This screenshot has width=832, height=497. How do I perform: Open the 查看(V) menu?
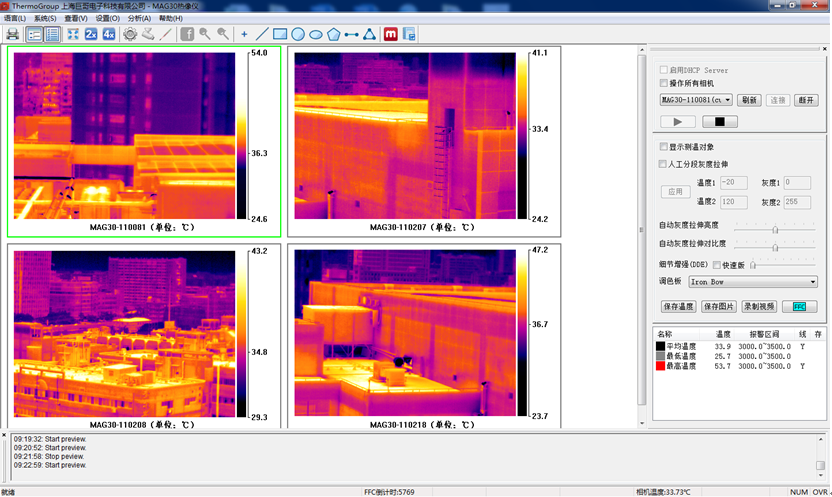[76, 18]
